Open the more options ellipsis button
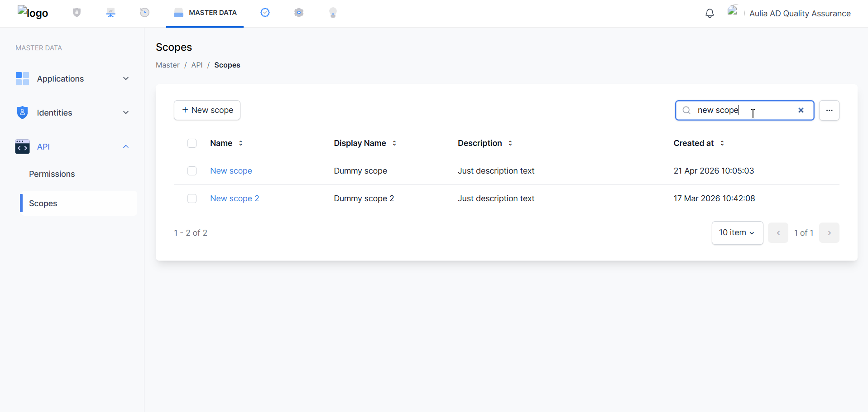Image resolution: width=868 pixels, height=412 pixels. [x=829, y=110]
